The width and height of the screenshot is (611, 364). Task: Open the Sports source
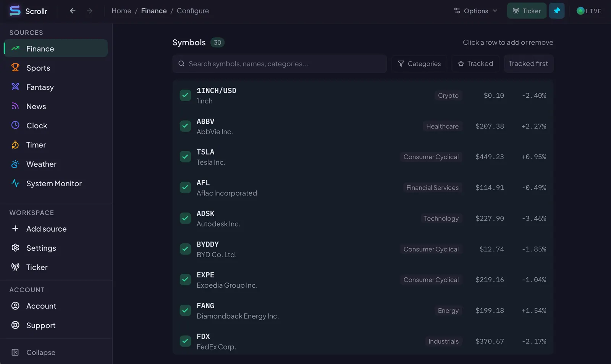56,68
